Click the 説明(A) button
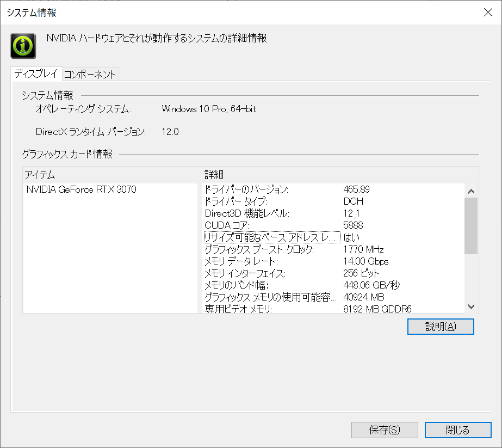This screenshot has height=448, width=502. (x=441, y=327)
